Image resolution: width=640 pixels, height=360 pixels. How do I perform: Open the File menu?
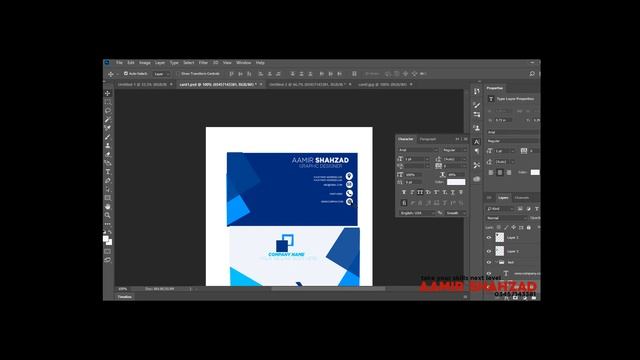[119, 63]
